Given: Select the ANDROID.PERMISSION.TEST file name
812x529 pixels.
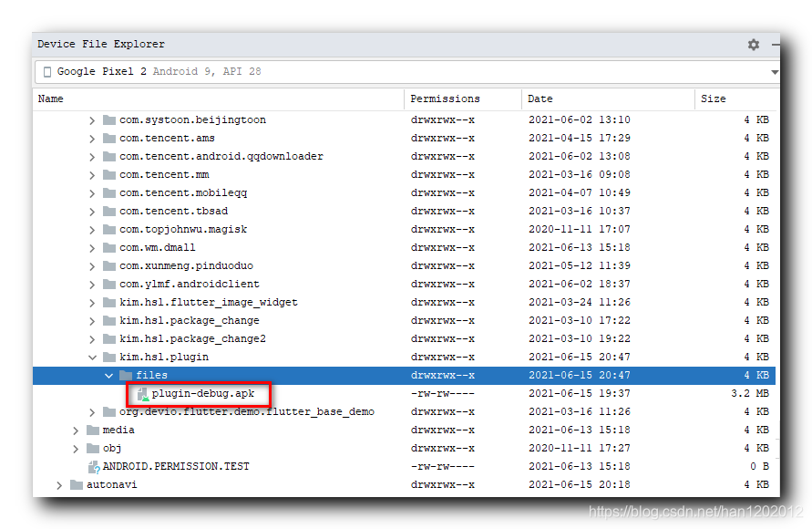Looking at the screenshot, I should [176, 466].
